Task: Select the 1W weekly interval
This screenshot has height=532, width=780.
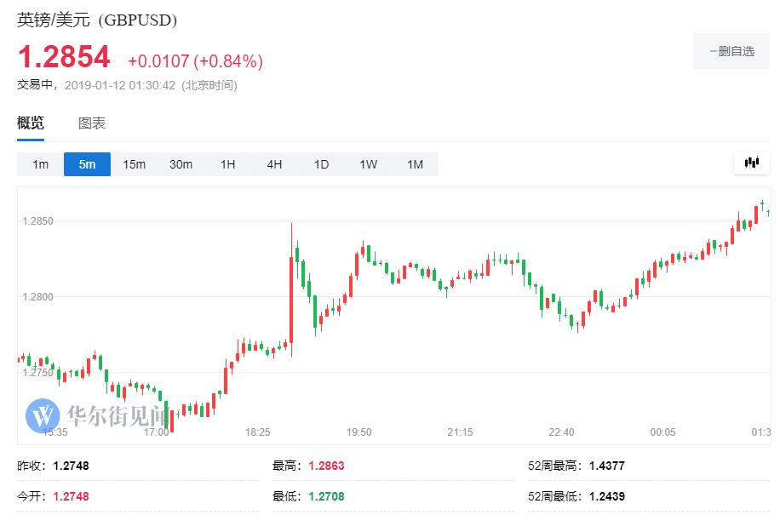Action: (368, 164)
